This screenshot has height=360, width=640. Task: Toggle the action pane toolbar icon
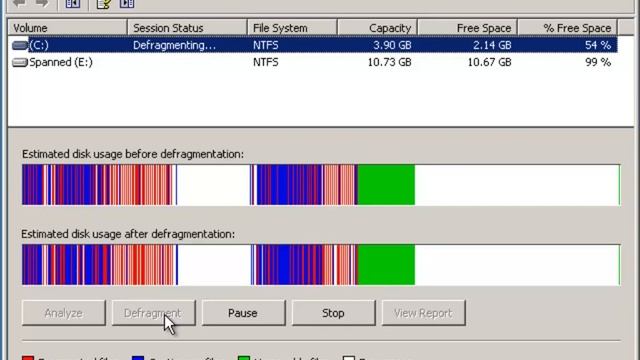click(127, 4)
